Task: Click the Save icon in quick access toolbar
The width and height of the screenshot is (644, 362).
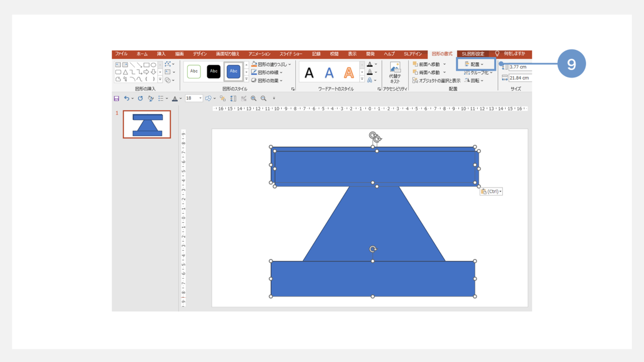Action: pyautogui.click(x=117, y=99)
